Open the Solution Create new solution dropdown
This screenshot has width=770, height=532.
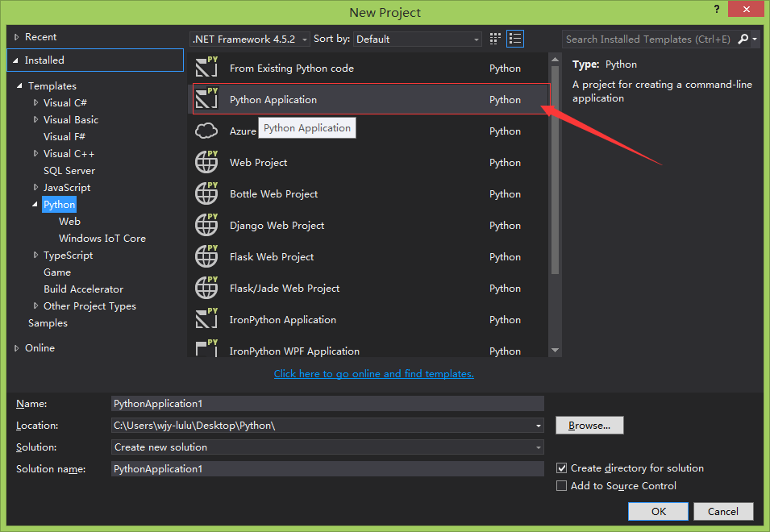tap(327, 447)
